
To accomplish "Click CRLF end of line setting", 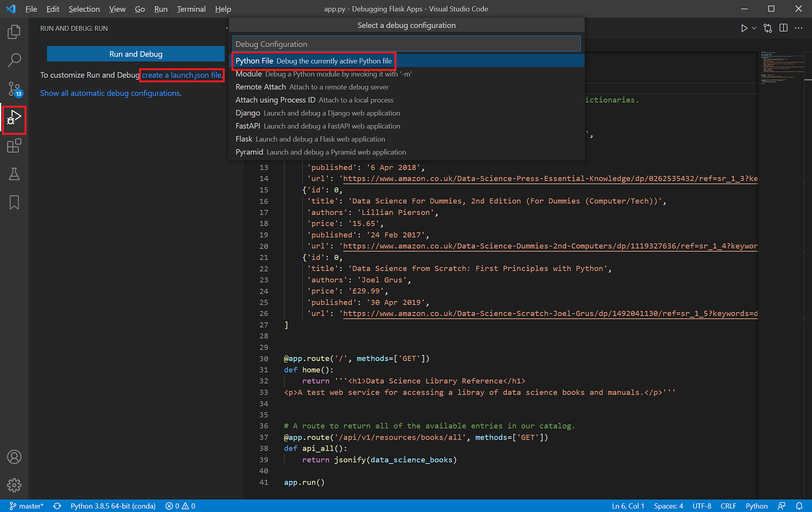I will (728, 506).
